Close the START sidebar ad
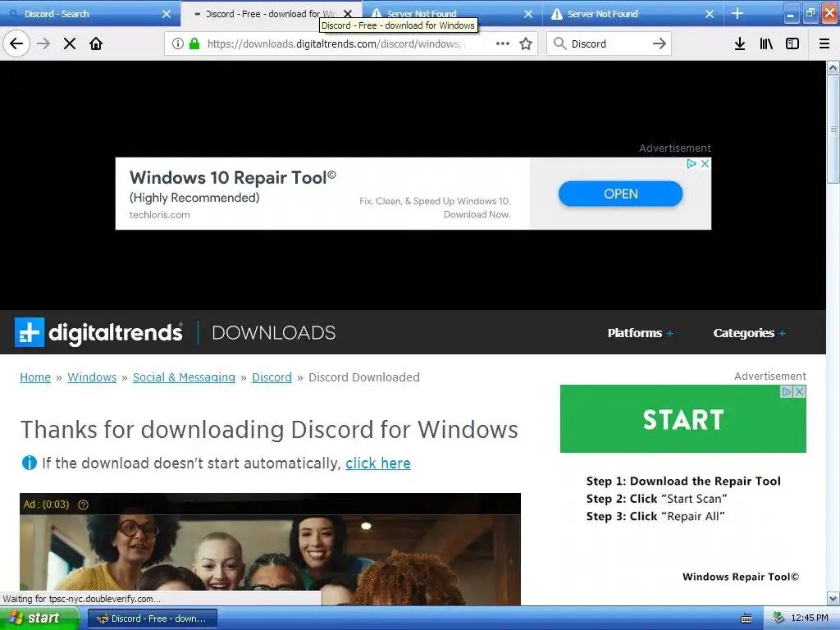Screen dimensions: 840x630 [799, 391]
